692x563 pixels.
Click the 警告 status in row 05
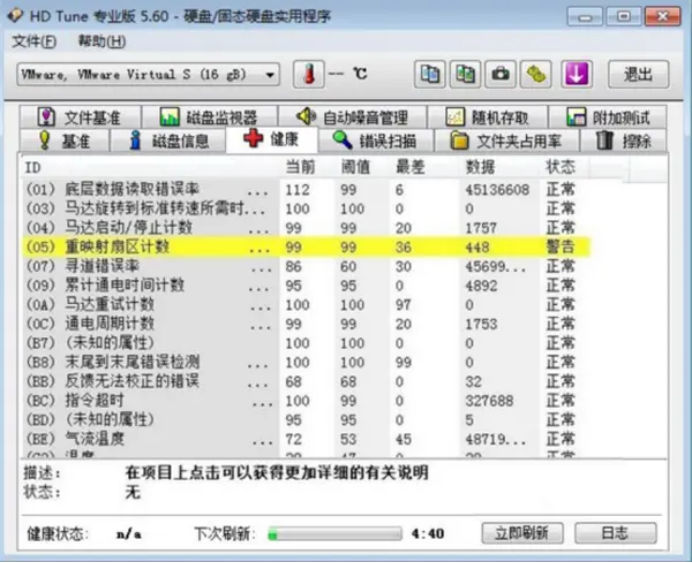click(560, 247)
